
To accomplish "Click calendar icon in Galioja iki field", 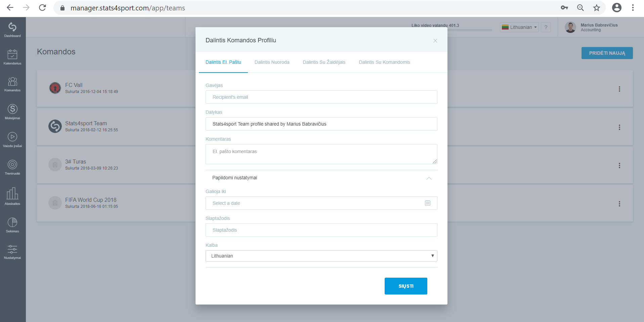I will coord(428,203).
